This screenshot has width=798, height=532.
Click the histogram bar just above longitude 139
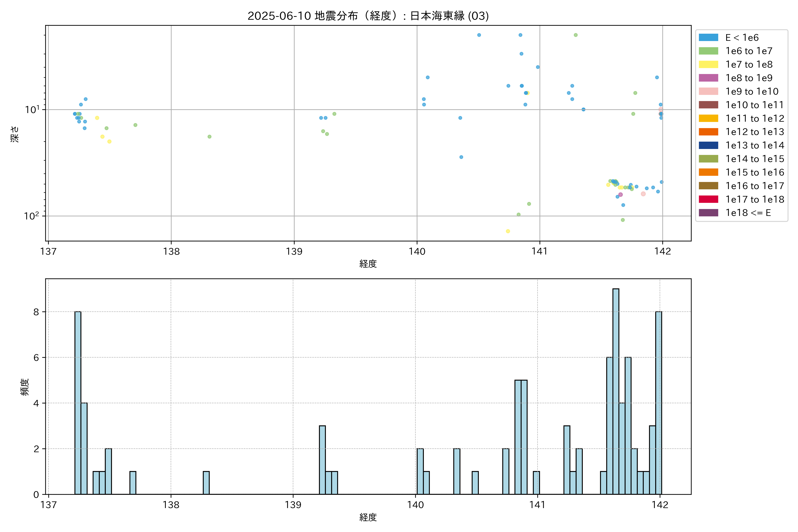click(322, 460)
